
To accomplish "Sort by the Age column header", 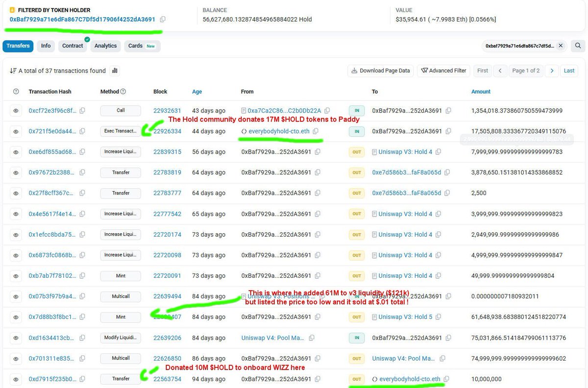I will click(x=197, y=92).
